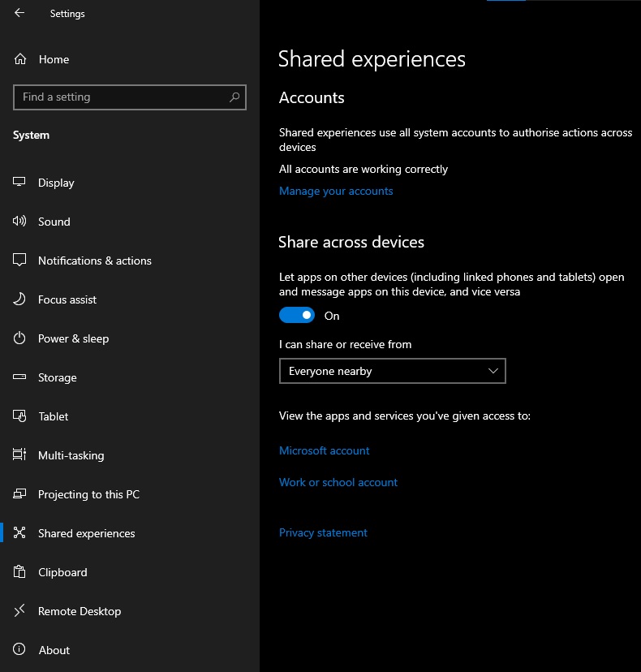Click the Storage drive icon
Image resolution: width=641 pixels, height=672 pixels.
coord(20,377)
